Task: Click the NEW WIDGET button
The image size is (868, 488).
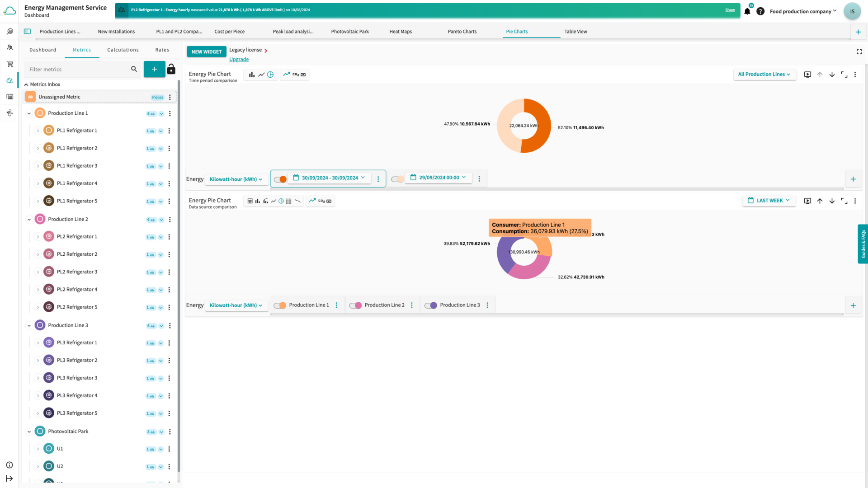Action: (x=207, y=52)
